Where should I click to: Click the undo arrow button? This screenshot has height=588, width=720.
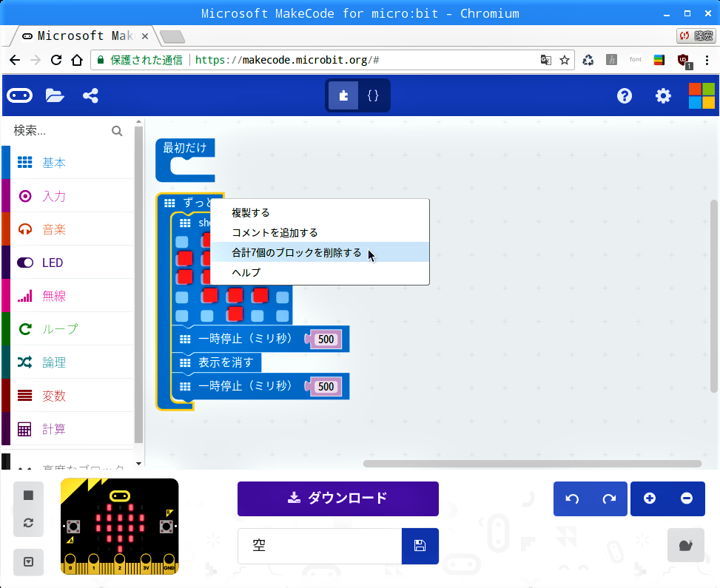coord(572,499)
